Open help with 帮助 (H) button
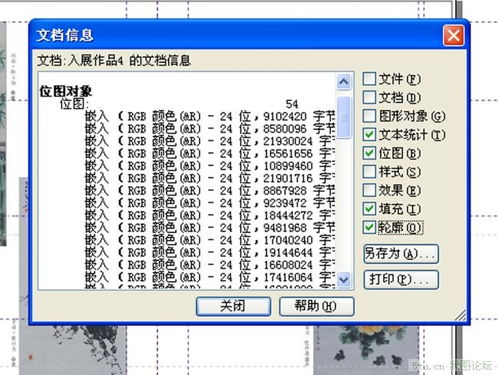 click(316, 306)
